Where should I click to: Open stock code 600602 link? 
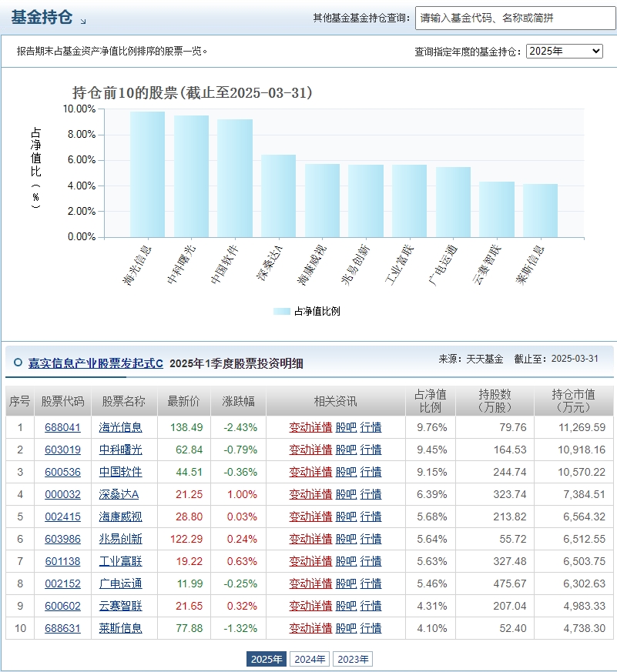62,606
